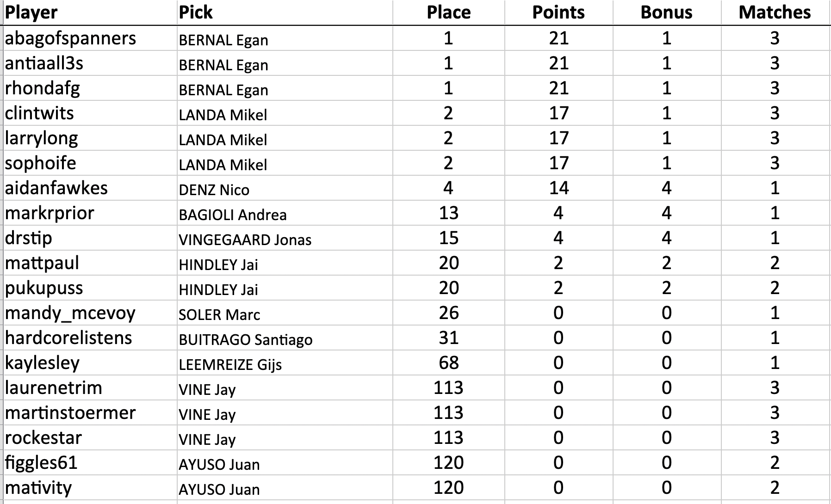Select the Points header cell
This screenshot has width=831, height=504.
558,12
